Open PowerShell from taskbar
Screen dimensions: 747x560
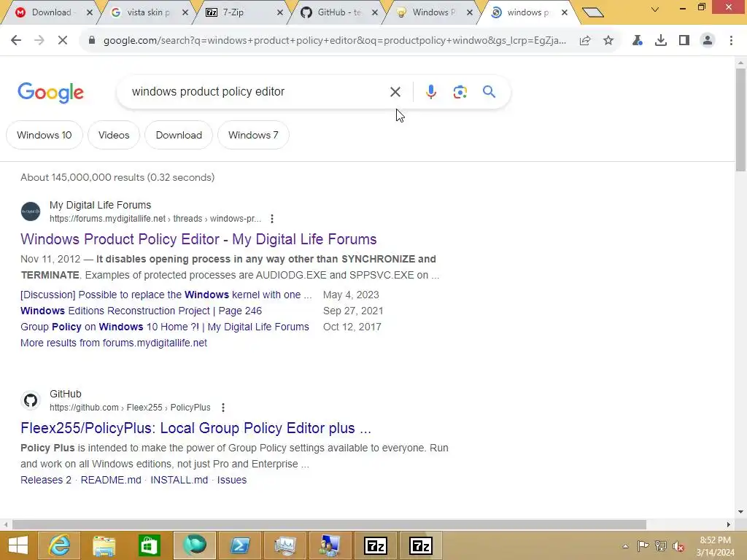tap(239, 545)
